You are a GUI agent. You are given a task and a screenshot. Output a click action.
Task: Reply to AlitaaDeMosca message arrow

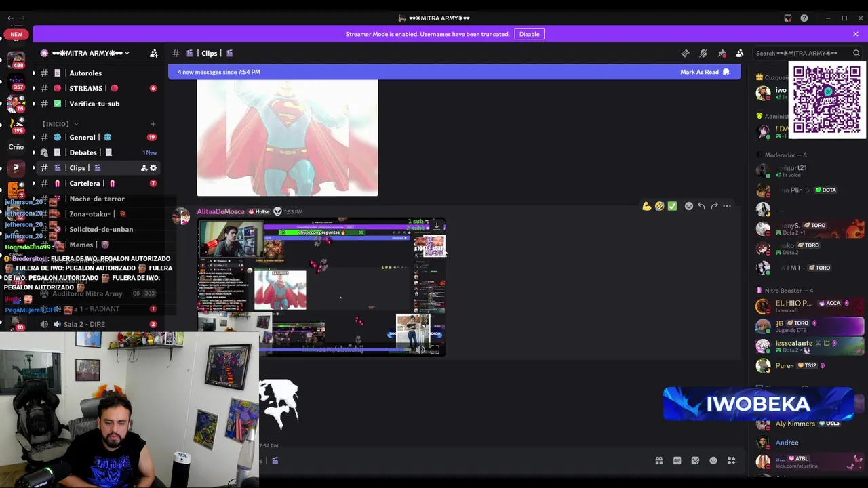tap(701, 206)
